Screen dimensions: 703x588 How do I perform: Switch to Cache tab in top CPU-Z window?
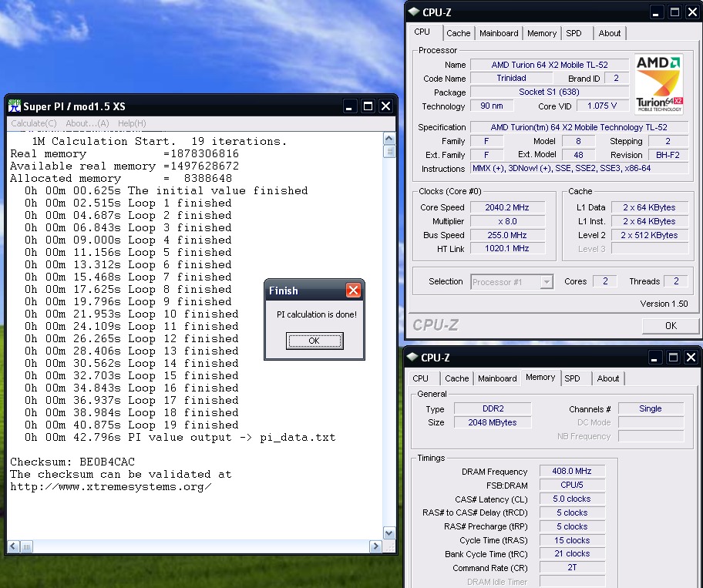click(x=458, y=33)
